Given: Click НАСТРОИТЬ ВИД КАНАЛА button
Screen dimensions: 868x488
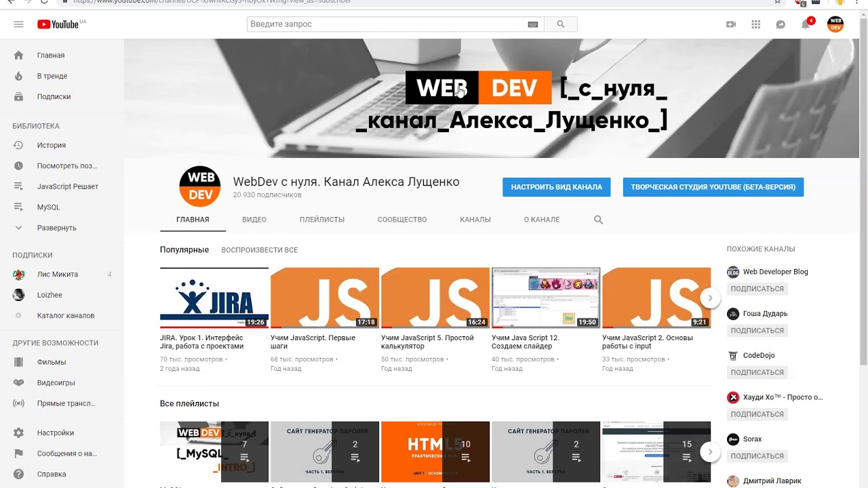Looking at the screenshot, I should (x=556, y=187).
